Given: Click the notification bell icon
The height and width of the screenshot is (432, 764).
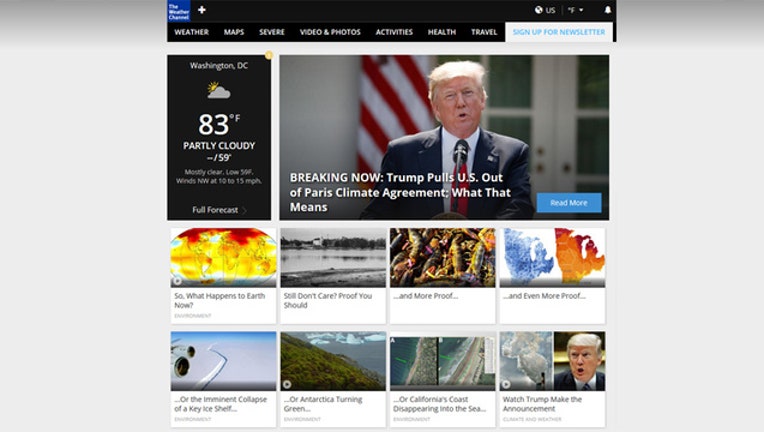Looking at the screenshot, I should pyautogui.click(x=608, y=10).
